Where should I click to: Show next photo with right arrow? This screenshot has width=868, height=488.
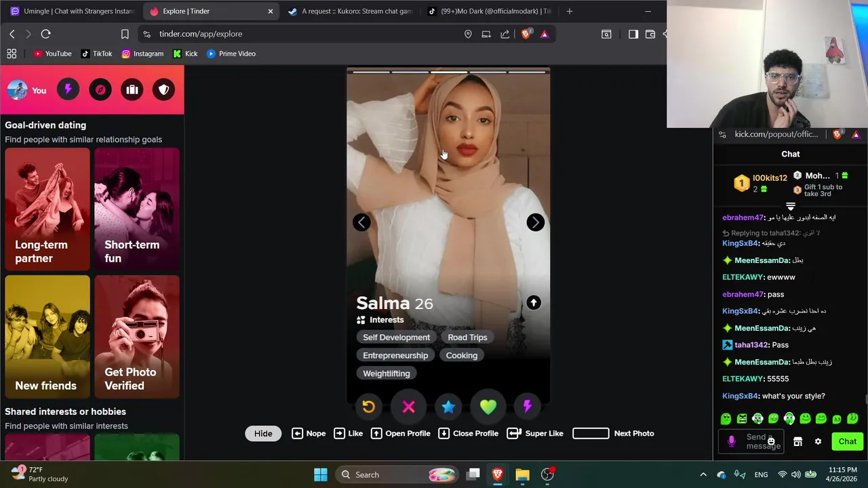point(536,222)
